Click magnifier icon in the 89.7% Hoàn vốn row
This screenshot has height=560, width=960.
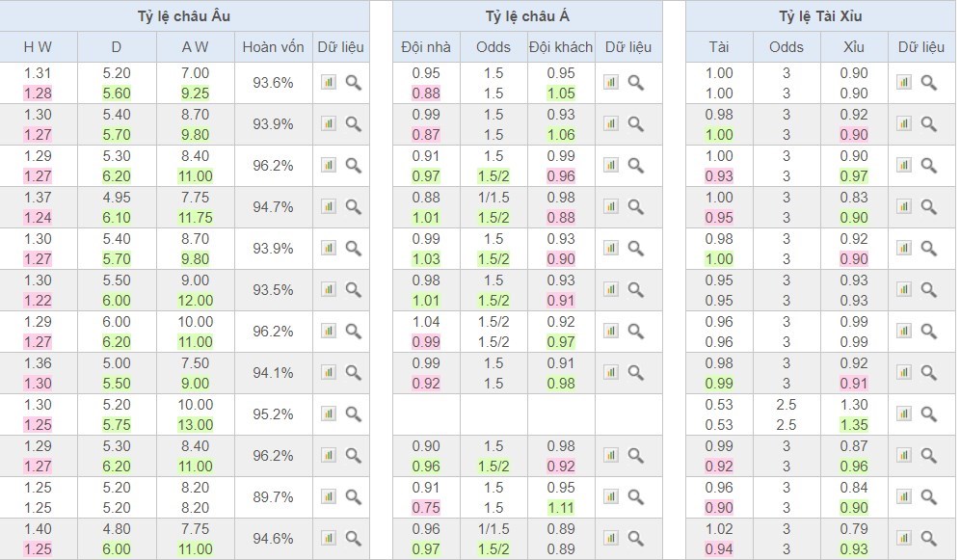(354, 497)
